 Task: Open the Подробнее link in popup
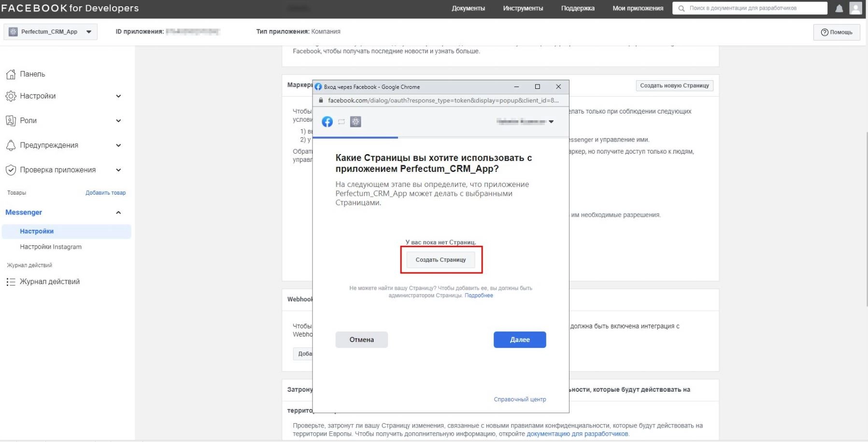(479, 296)
